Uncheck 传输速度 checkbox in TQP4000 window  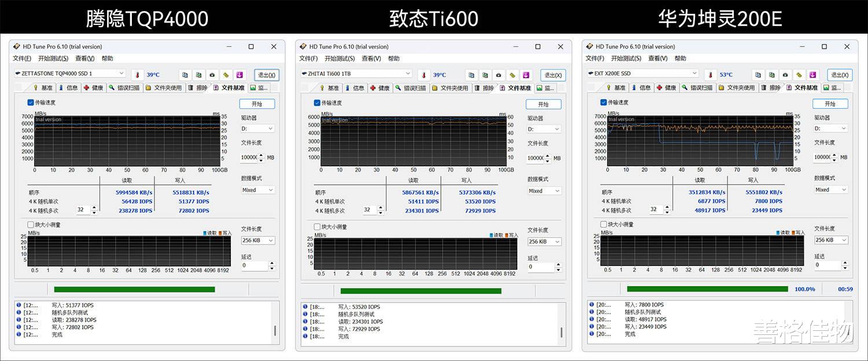click(x=31, y=103)
